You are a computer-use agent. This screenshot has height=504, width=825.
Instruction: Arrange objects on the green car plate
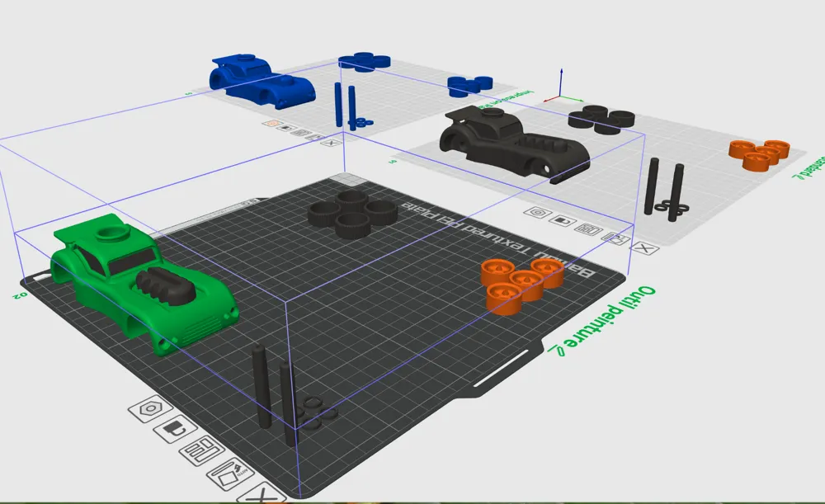[200, 450]
